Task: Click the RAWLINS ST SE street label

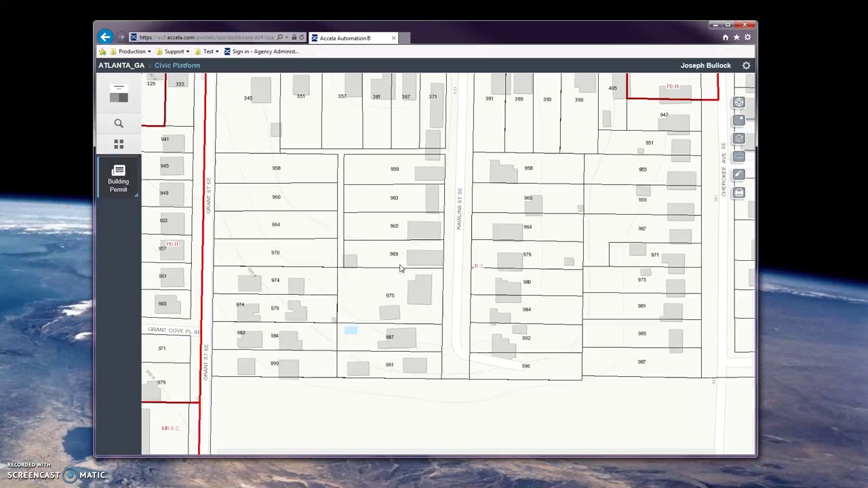Action: (459, 209)
